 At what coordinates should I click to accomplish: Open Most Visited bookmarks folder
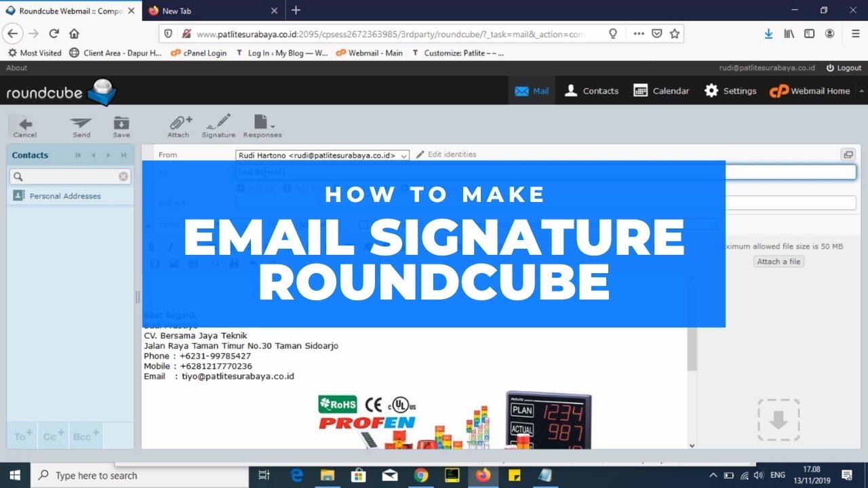click(35, 53)
